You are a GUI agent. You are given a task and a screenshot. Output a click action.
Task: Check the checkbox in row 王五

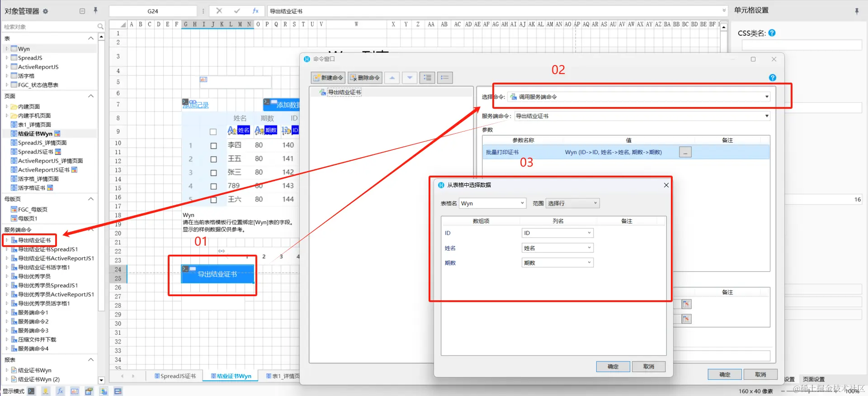213,159
